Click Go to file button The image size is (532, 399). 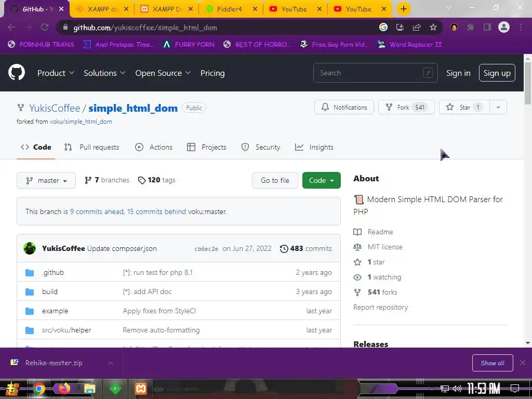275,180
